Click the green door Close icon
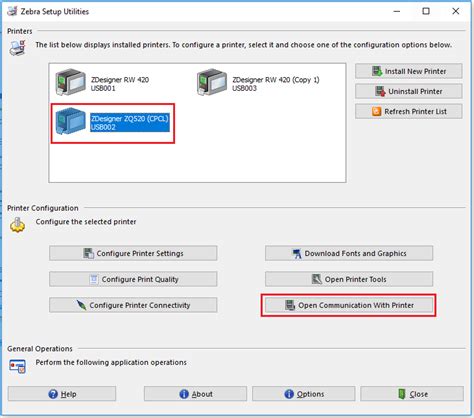This screenshot has height=418, width=474. coord(402,394)
